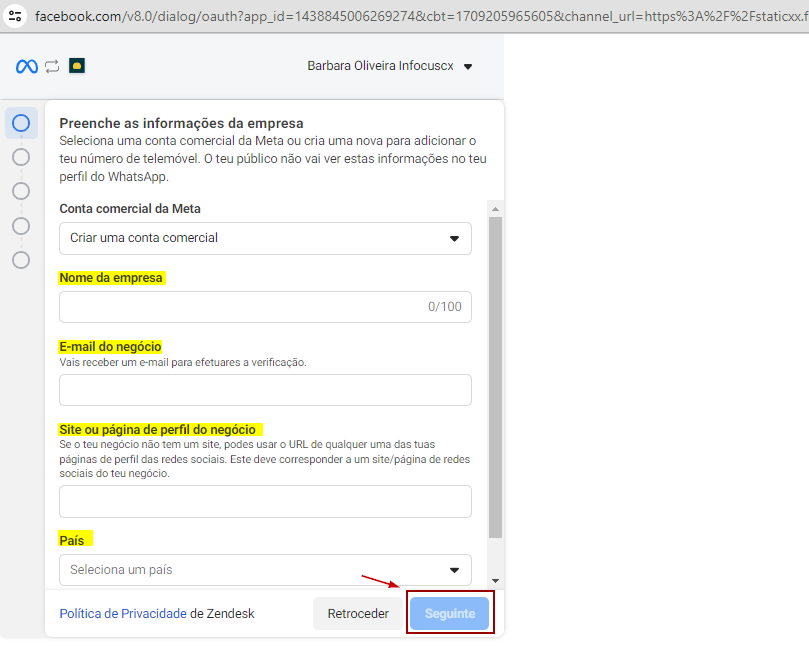809x646 pixels.
Task: Click the Meta logo in the header
Action: click(27, 66)
